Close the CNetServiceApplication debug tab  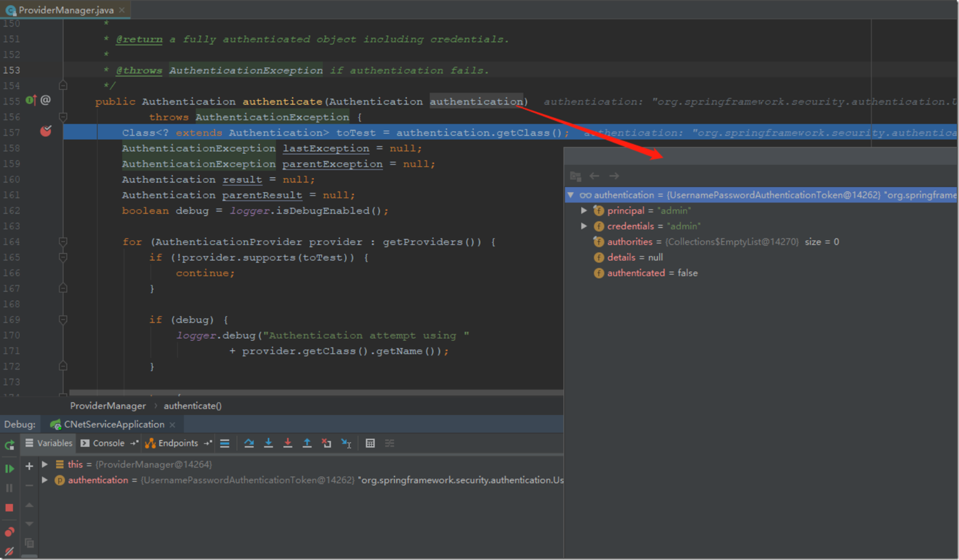pyautogui.click(x=172, y=425)
